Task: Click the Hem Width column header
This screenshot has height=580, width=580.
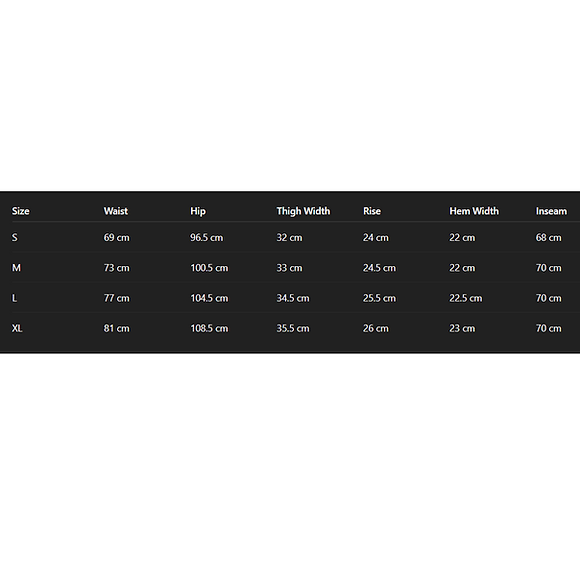Action: [x=474, y=211]
